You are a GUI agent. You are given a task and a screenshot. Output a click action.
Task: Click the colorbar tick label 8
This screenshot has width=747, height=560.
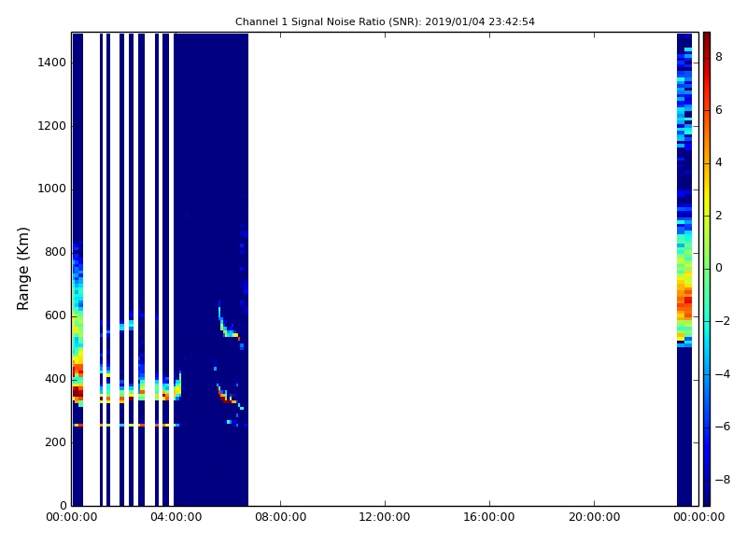point(719,57)
